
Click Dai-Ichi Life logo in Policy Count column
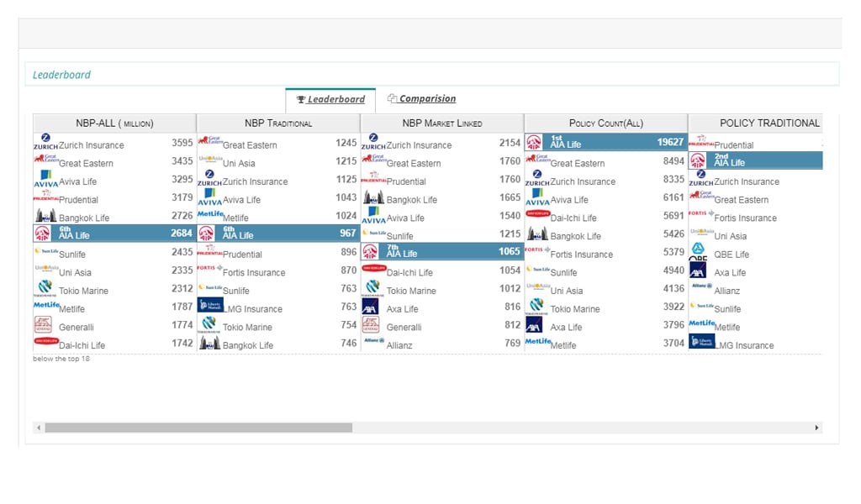537,213
